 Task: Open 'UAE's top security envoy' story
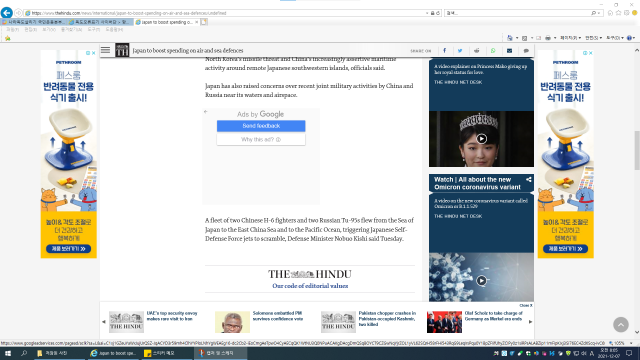[x=172, y=316]
